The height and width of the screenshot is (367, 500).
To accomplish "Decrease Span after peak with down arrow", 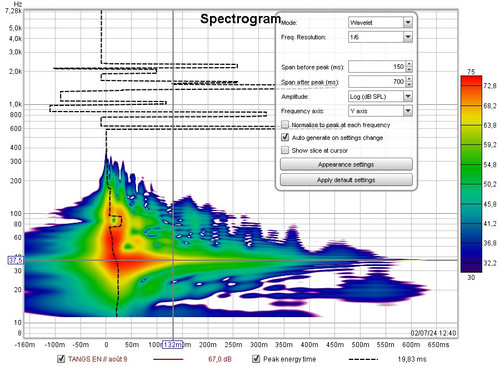I will point(409,84).
